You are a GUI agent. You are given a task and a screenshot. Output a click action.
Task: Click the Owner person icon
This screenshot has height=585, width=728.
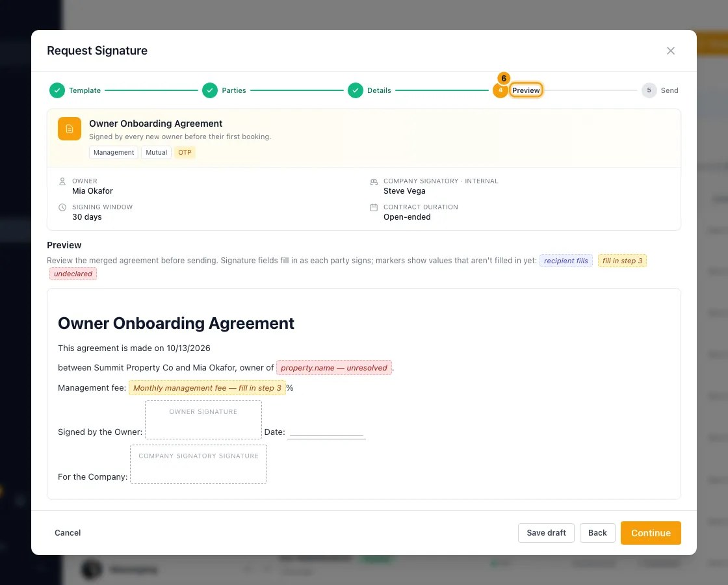pos(62,181)
